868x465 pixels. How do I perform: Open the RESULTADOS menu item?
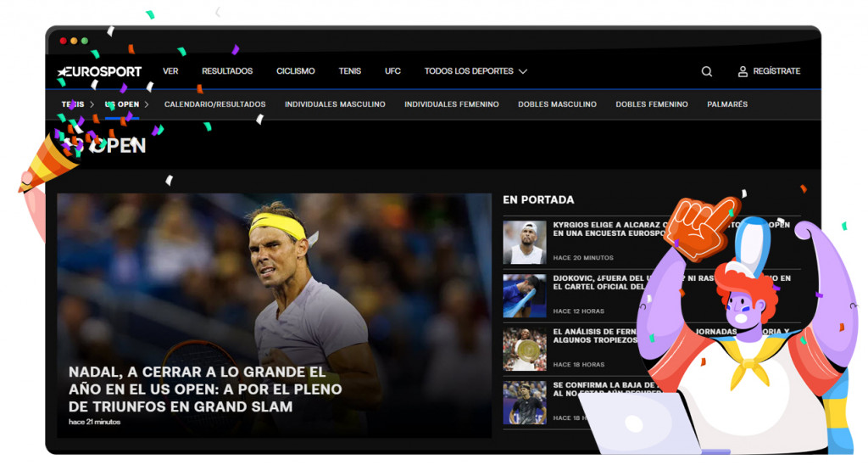tap(227, 71)
